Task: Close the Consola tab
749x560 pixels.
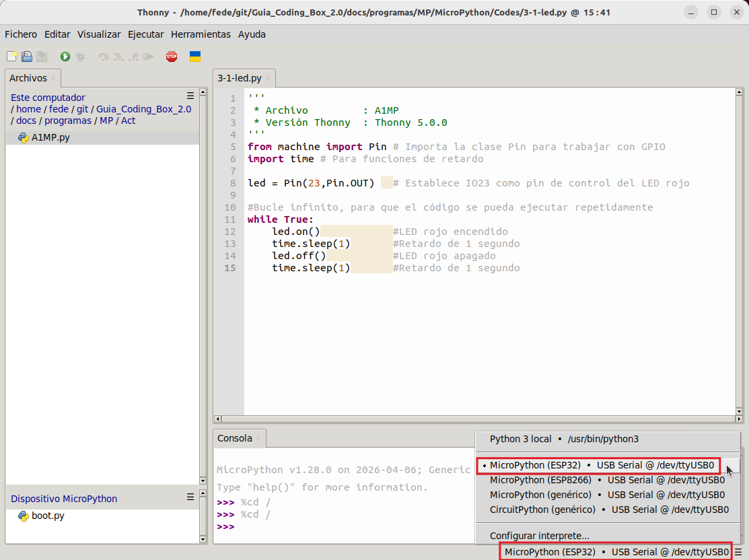Action: 258,439
